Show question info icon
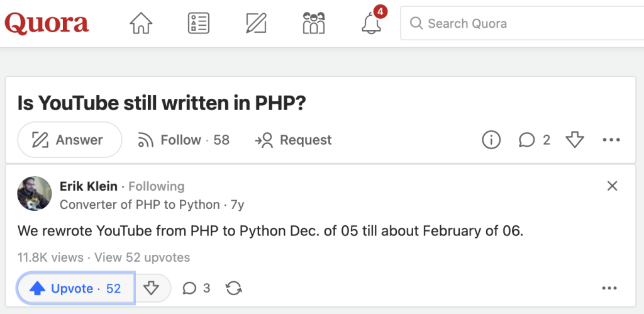 (x=491, y=140)
